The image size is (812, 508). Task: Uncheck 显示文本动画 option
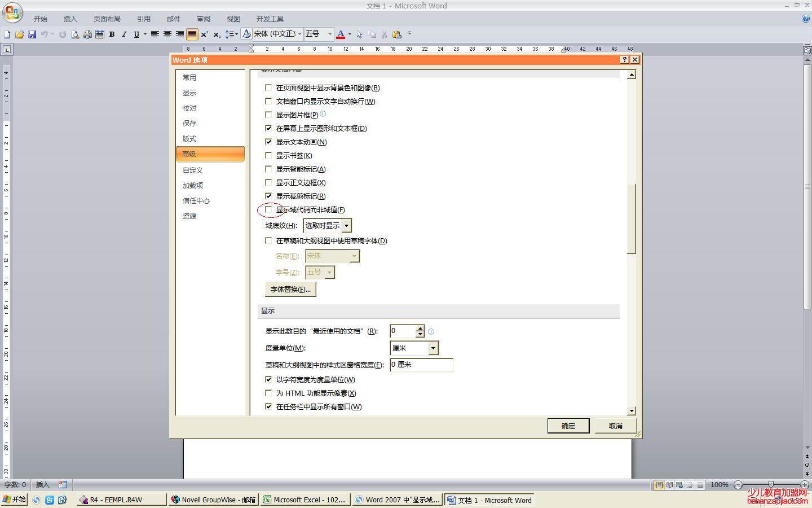click(268, 142)
